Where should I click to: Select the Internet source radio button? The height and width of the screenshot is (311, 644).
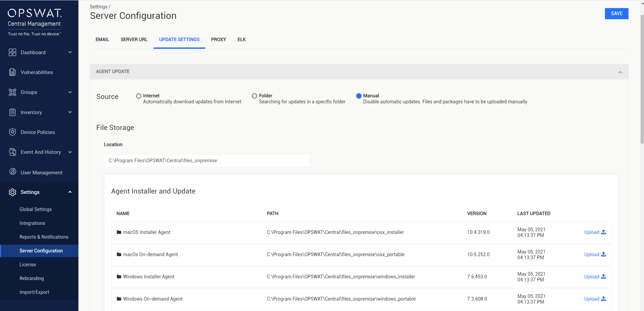[139, 96]
